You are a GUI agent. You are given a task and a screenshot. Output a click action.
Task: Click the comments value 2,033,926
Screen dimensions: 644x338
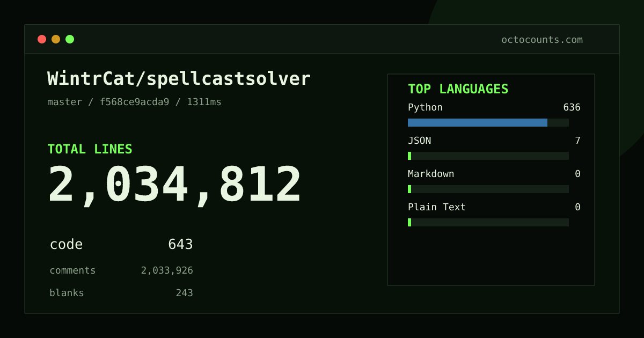click(x=167, y=270)
